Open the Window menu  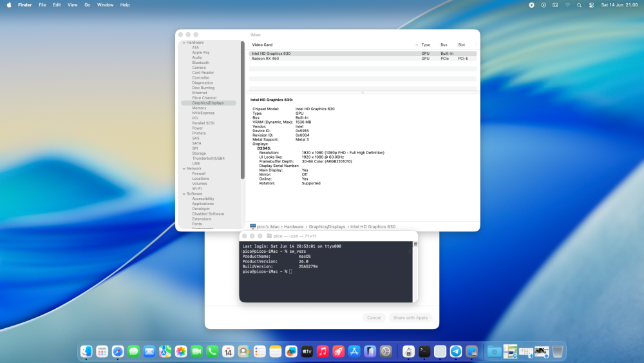[x=105, y=5]
